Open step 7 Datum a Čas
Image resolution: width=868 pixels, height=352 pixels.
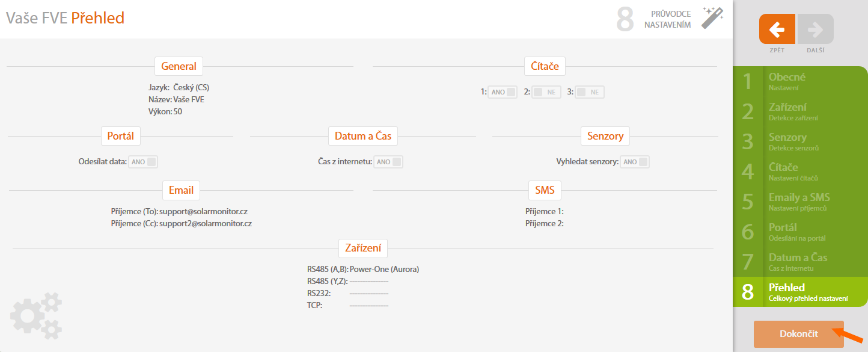click(x=799, y=262)
